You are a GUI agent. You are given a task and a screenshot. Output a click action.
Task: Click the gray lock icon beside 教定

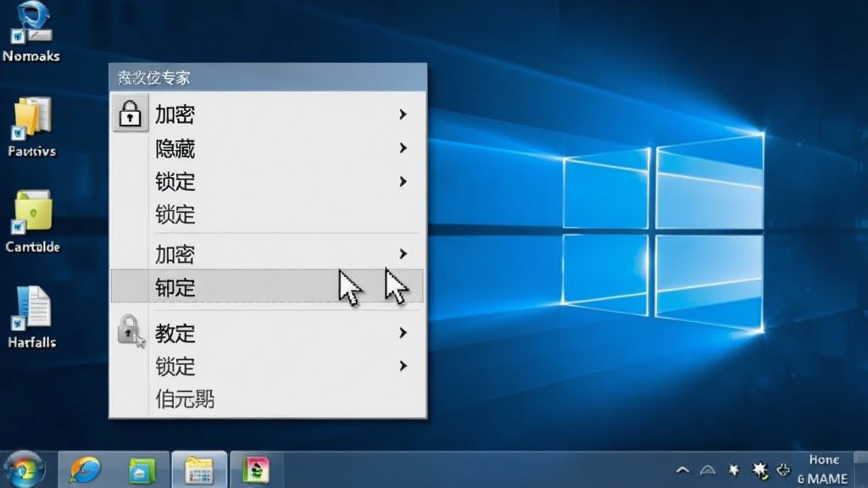click(x=131, y=331)
